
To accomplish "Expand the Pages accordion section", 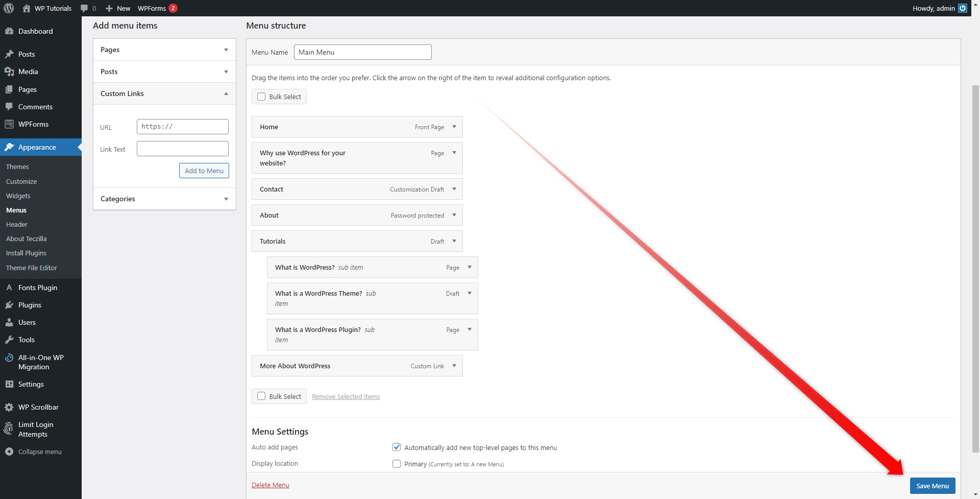I will tap(164, 50).
